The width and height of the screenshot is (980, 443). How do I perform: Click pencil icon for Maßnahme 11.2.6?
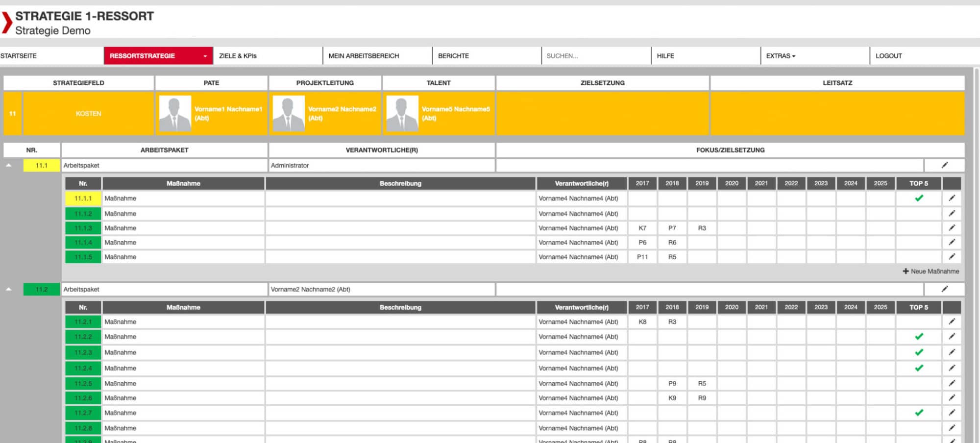[952, 397]
